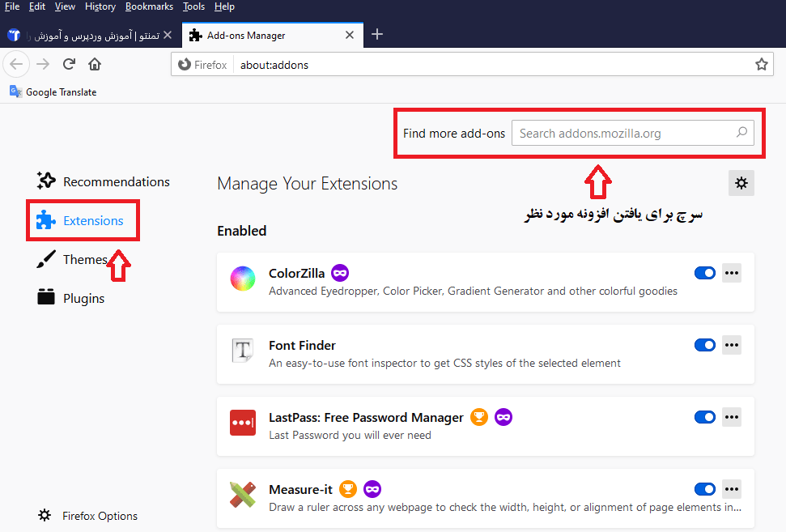Screen dimensions: 786x532
Task: Reload the current page
Action: 69,64
